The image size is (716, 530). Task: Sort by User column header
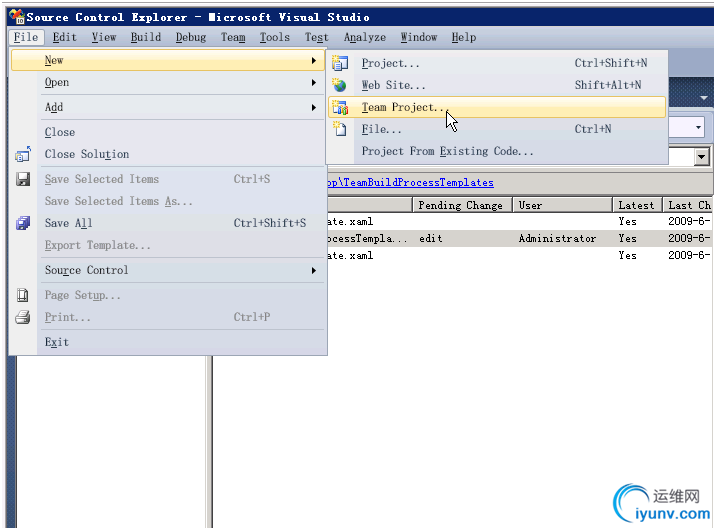point(562,205)
